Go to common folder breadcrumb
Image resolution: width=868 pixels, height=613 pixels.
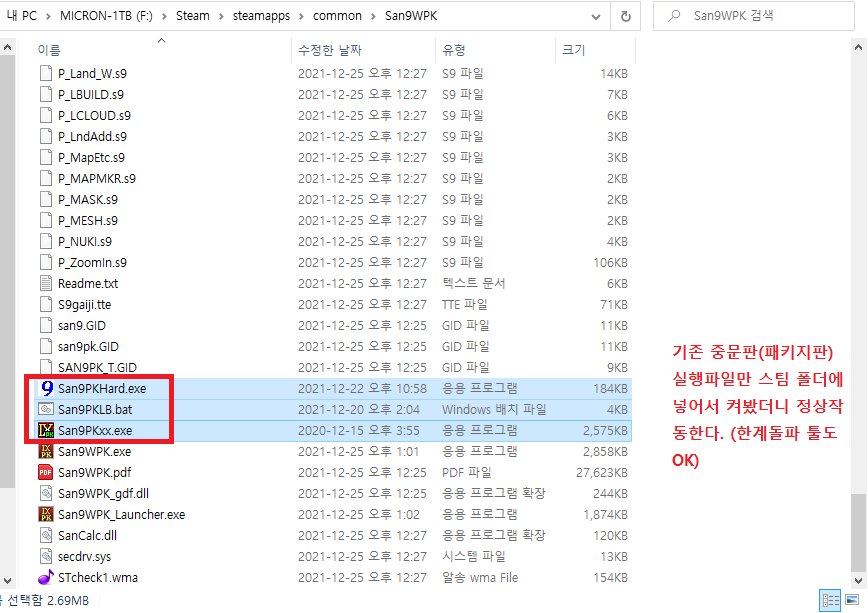coord(337,16)
